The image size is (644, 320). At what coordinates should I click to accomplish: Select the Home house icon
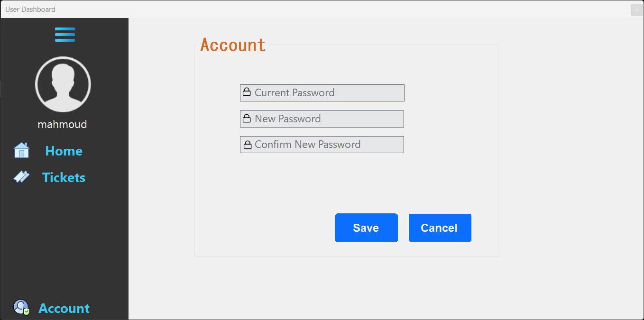coord(21,150)
